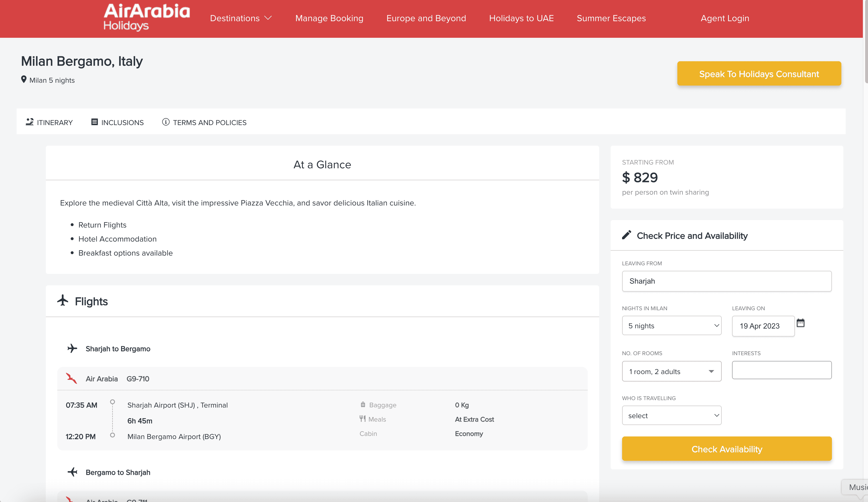
Task: Click the location pin near Milan 5 nights
Action: [x=24, y=80]
